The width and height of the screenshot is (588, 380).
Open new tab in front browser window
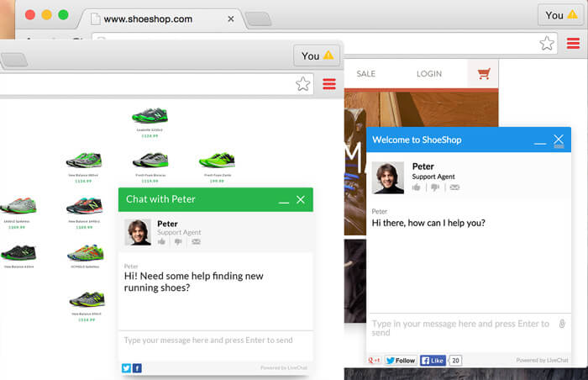click(x=14, y=60)
